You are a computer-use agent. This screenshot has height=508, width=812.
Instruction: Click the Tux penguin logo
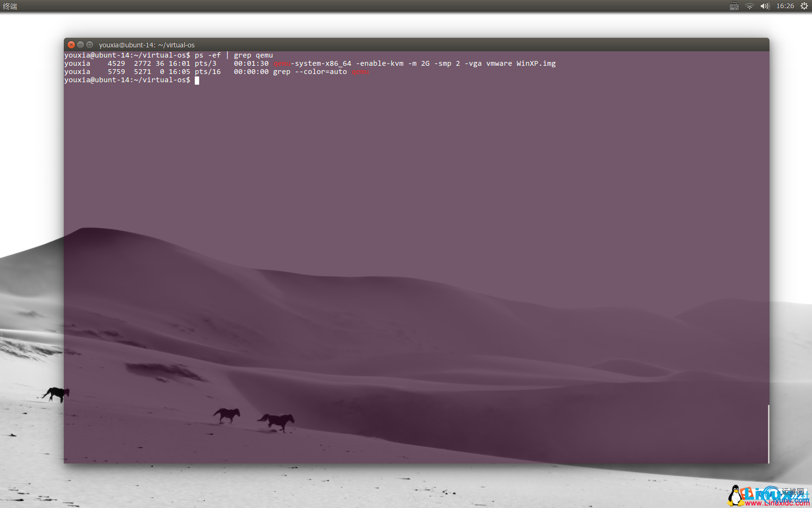pos(736,496)
